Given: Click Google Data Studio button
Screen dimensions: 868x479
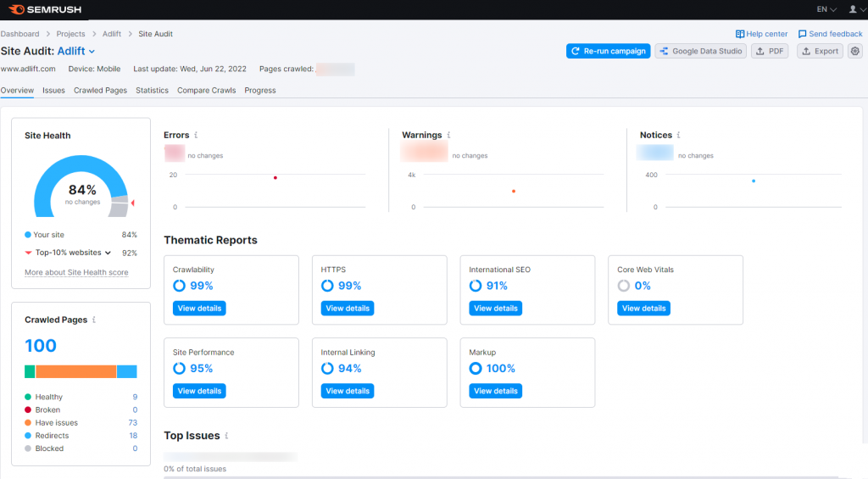Looking at the screenshot, I should point(701,51).
